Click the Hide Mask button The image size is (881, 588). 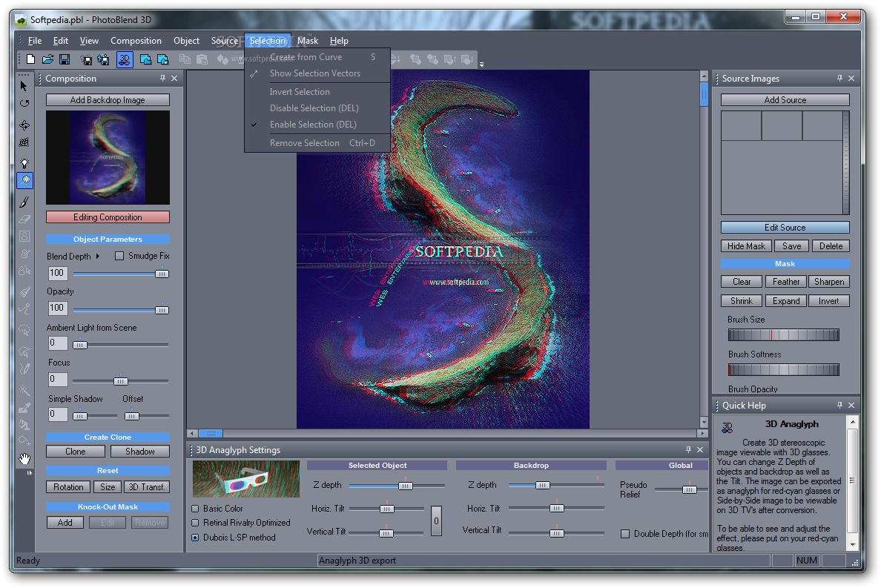coord(746,245)
